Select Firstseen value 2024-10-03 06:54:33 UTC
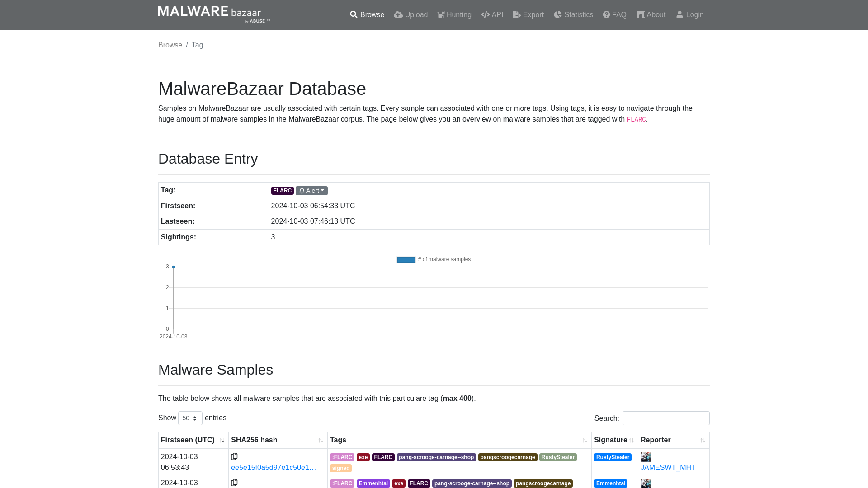This screenshot has width=868, height=488. click(x=313, y=206)
